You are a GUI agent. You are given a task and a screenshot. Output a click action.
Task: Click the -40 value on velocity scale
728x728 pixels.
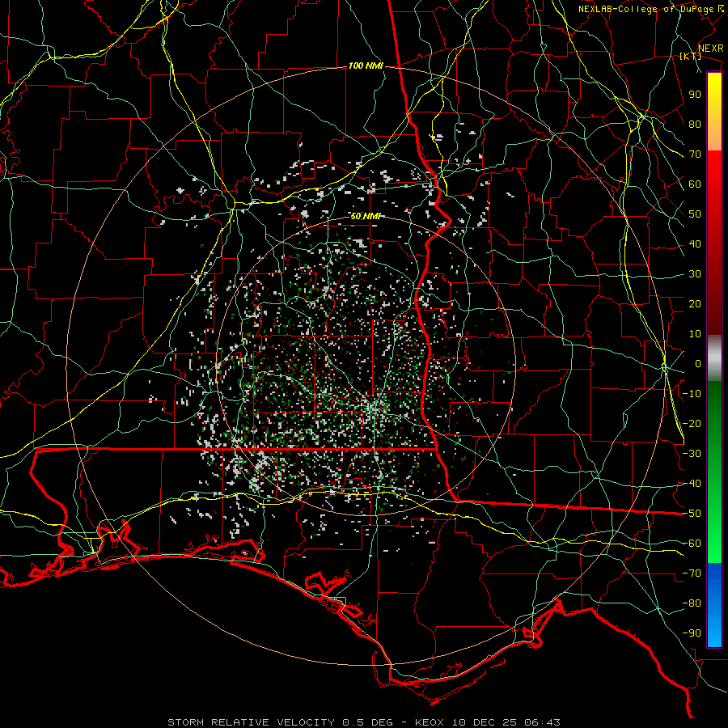point(692,484)
